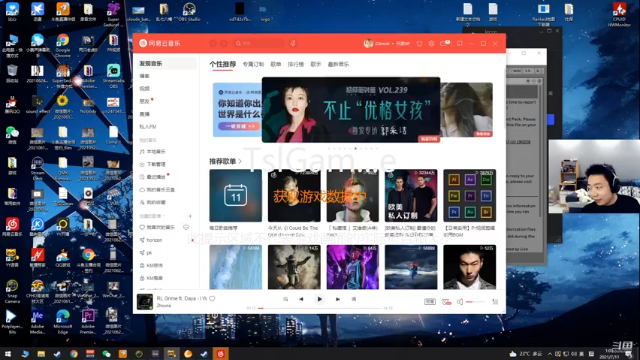This screenshot has height=360, width=640.
Task: Toggle the play mode icon left of previous
Action: (x=285, y=299)
